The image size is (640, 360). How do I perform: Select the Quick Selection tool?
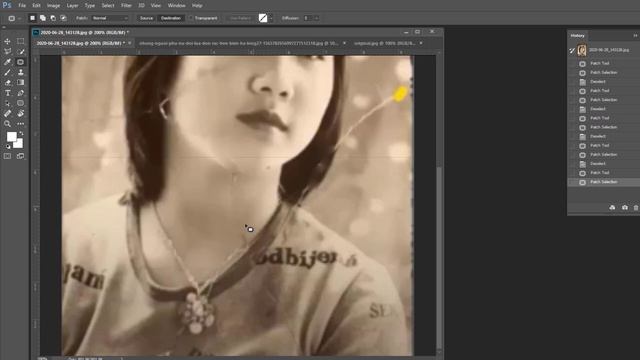[x=20, y=51]
